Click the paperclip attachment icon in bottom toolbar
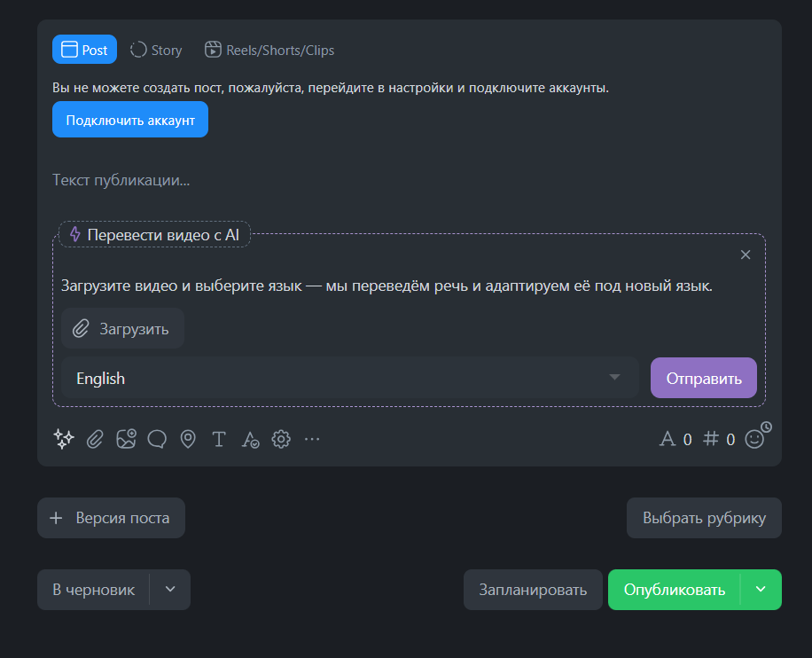Screen dimensions: 812x658 95,439
